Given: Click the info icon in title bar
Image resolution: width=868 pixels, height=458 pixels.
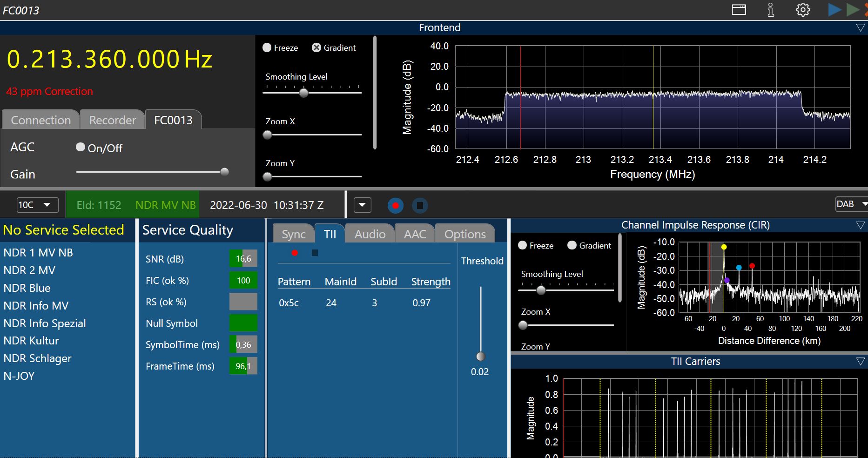Looking at the screenshot, I should point(771,10).
